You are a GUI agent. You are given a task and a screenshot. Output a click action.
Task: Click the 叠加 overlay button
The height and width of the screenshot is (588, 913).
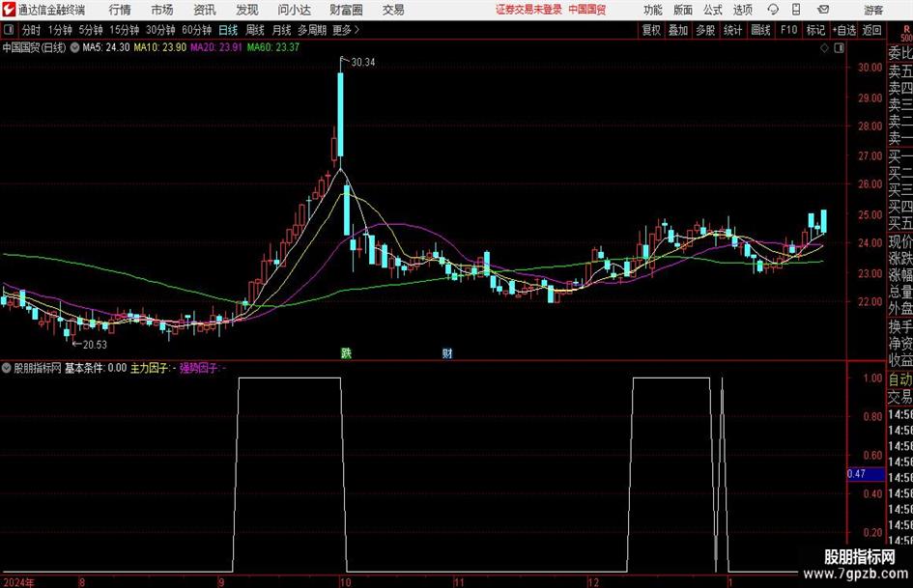coord(678,30)
